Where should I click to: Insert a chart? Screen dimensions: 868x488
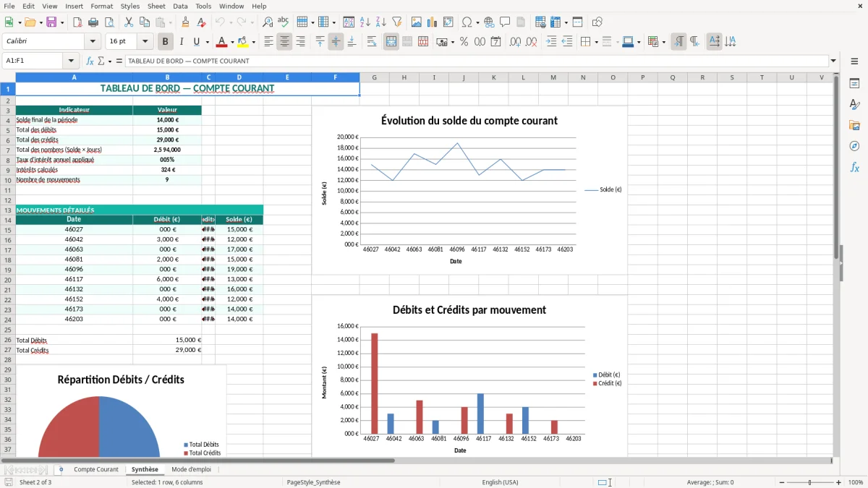pyautogui.click(x=433, y=22)
